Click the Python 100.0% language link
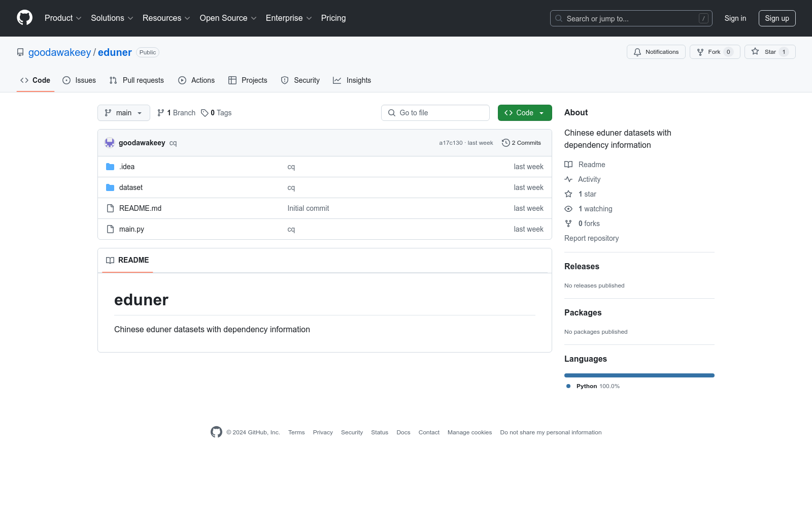Screen dimensions: 812x508 click(x=593, y=386)
